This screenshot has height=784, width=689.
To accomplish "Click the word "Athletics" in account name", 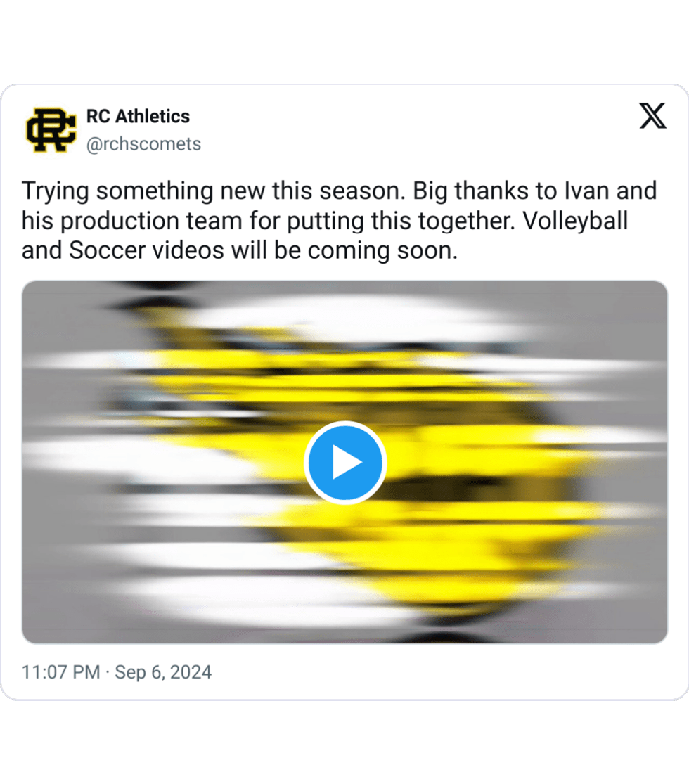I will [153, 116].
